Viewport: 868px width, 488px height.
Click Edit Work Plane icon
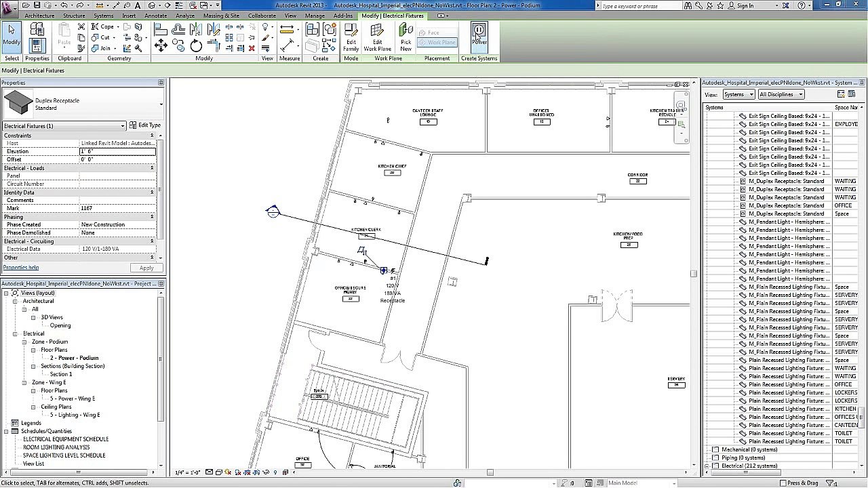[x=377, y=38]
